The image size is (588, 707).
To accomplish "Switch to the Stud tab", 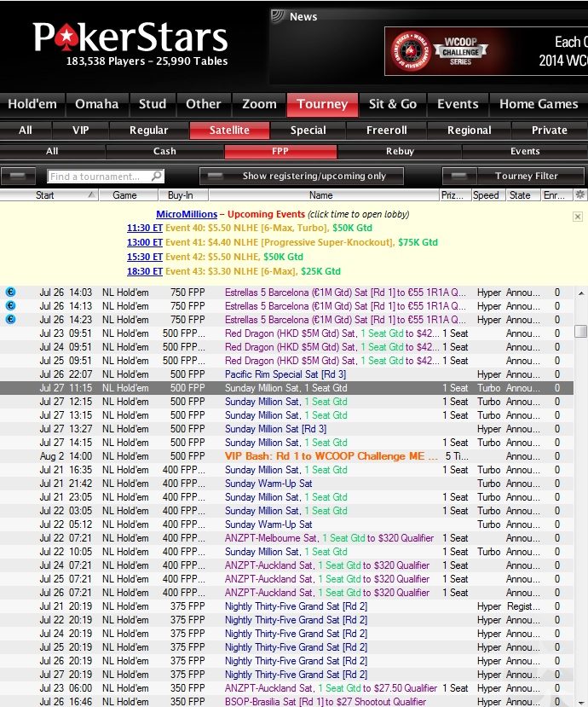I will (153, 104).
